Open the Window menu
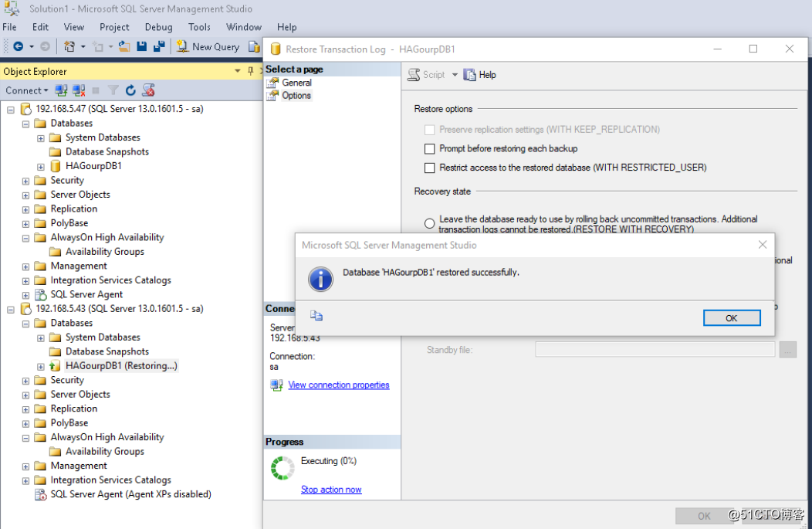 pyautogui.click(x=243, y=27)
